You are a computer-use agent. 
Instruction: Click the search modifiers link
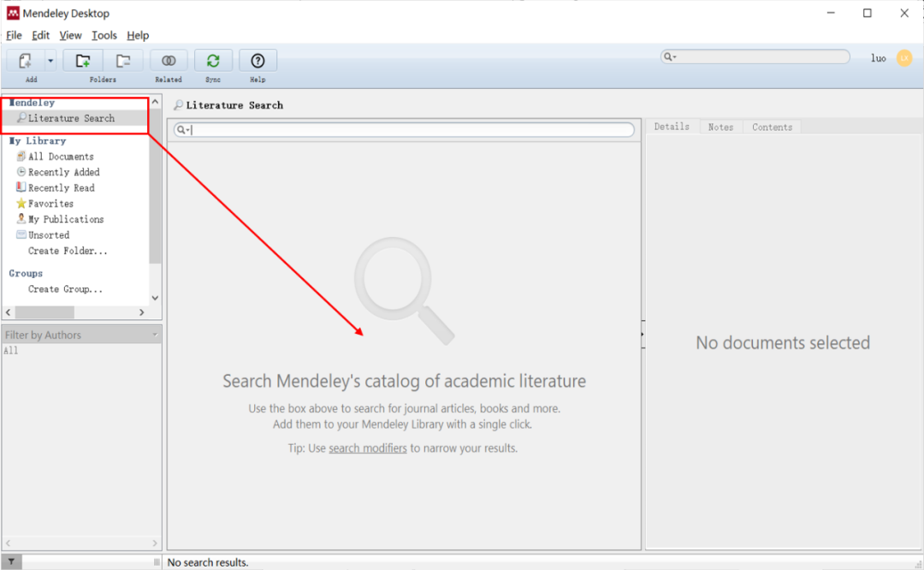pyautogui.click(x=368, y=448)
